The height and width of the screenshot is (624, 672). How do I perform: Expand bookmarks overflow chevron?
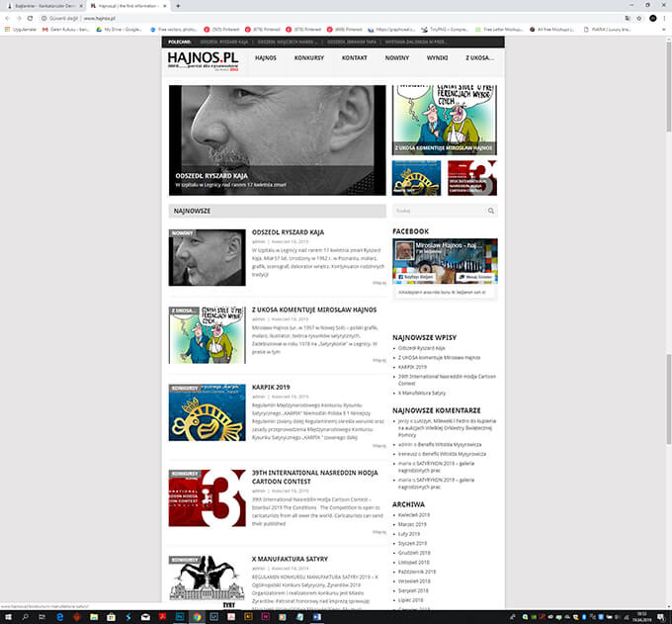point(664,30)
